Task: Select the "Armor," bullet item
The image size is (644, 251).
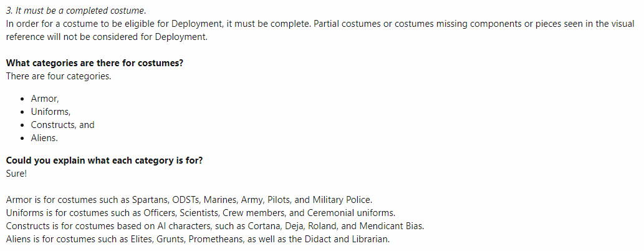Action: (45, 99)
